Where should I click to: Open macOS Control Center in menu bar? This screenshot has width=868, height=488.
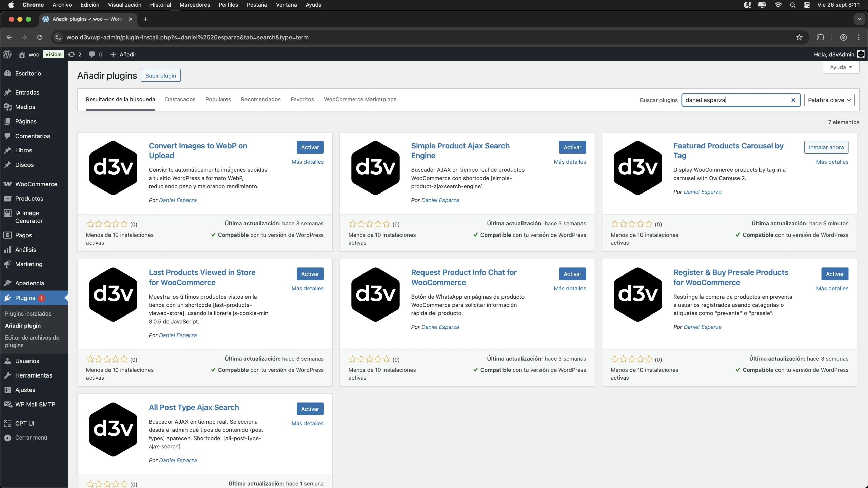click(807, 5)
